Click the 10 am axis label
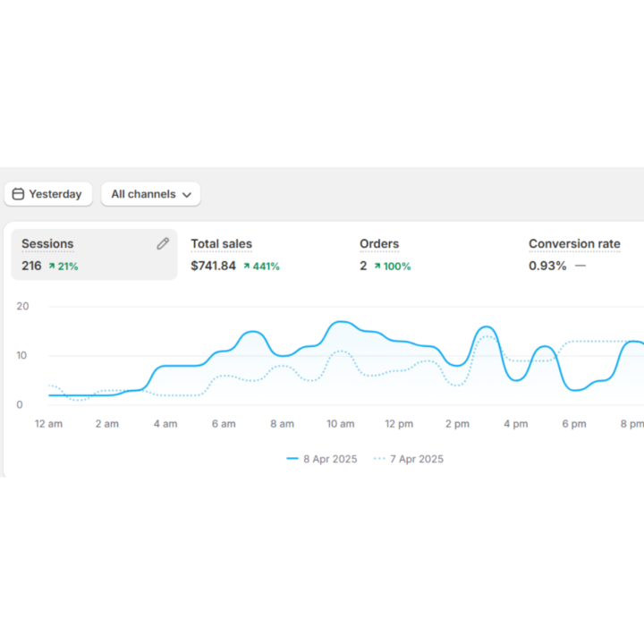 [341, 424]
